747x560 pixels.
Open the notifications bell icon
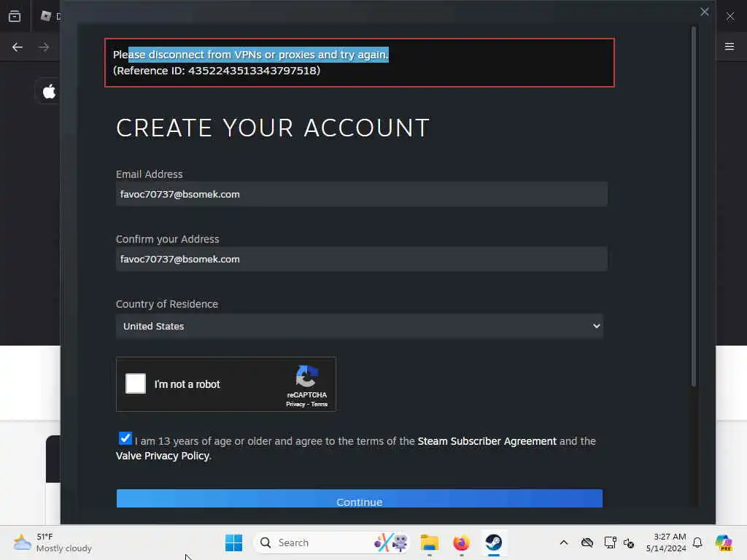pos(697,542)
